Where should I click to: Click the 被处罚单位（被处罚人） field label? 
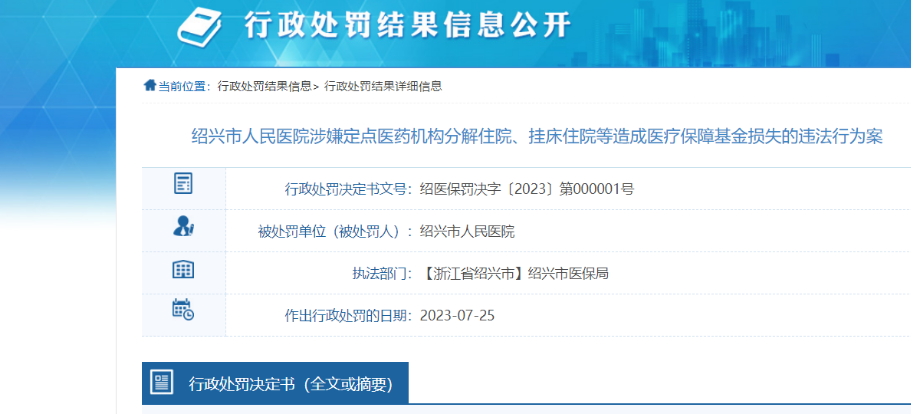[335, 231]
